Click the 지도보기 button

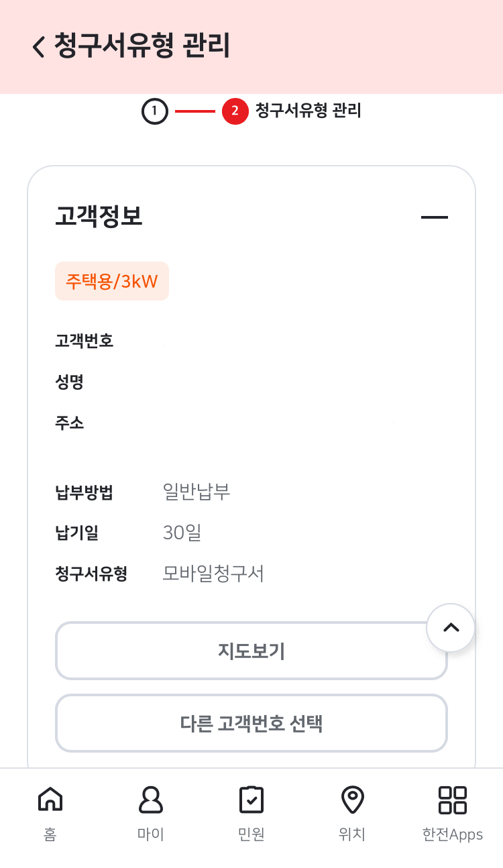[x=251, y=651]
